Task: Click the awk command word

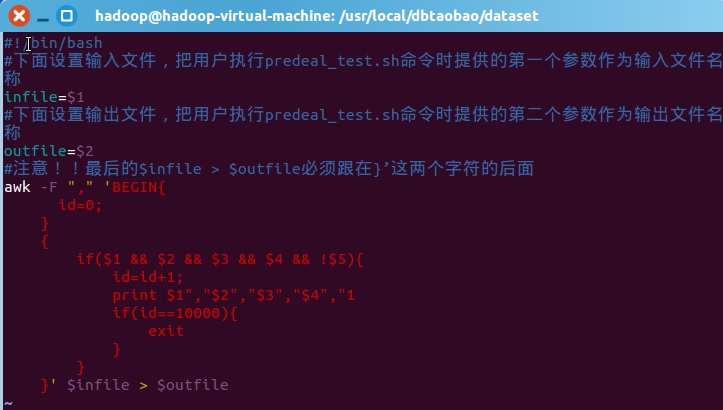Action: coord(17,187)
